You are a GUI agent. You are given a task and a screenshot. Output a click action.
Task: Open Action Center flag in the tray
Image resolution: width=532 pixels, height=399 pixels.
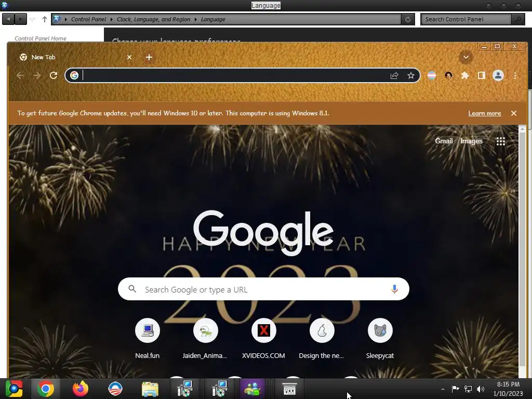click(455, 389)
